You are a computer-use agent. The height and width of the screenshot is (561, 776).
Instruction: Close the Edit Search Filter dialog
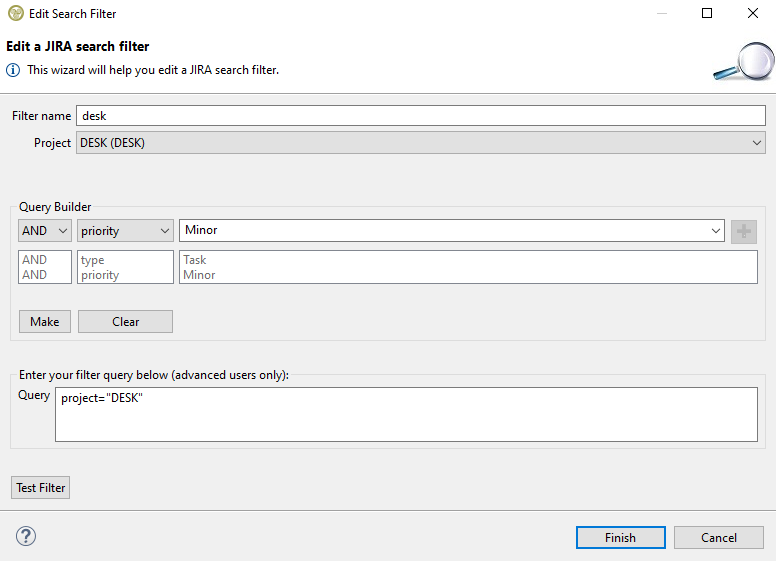click(x=752, y=14)
